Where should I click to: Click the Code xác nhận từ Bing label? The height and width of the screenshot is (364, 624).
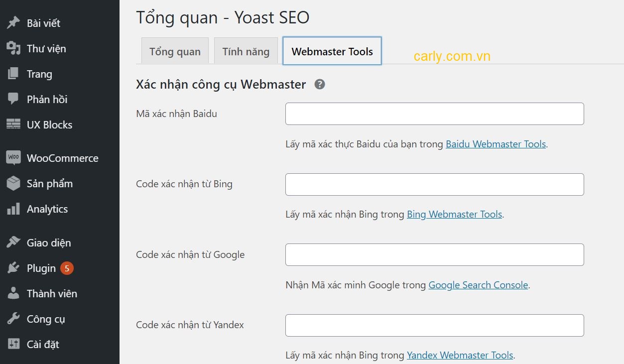184,184
